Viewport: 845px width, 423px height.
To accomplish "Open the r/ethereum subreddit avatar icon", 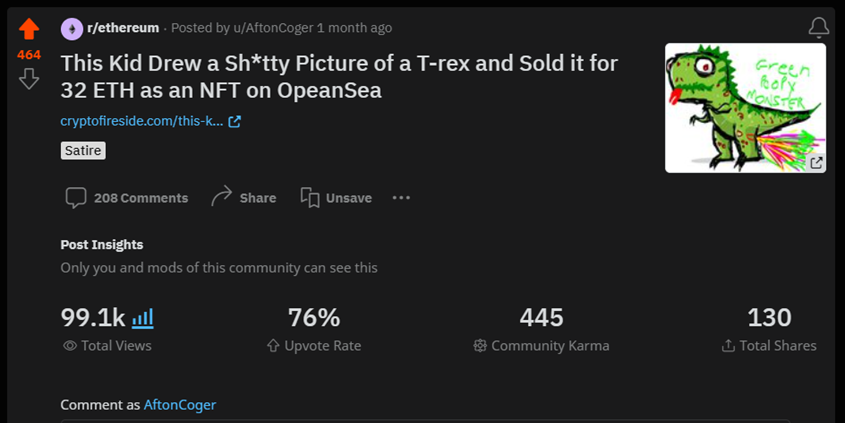I will [72, 29].
